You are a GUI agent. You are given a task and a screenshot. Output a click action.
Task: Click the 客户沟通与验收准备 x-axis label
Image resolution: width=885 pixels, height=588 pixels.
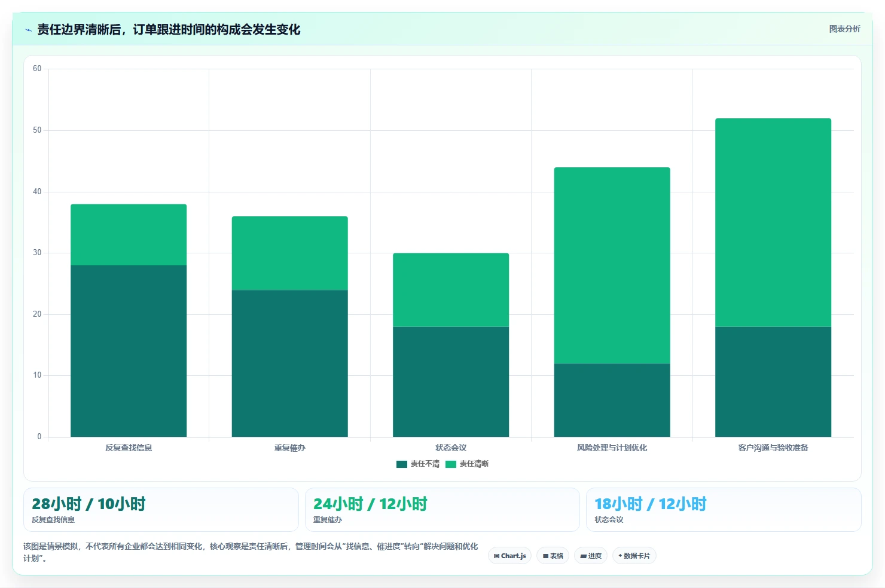773,448
